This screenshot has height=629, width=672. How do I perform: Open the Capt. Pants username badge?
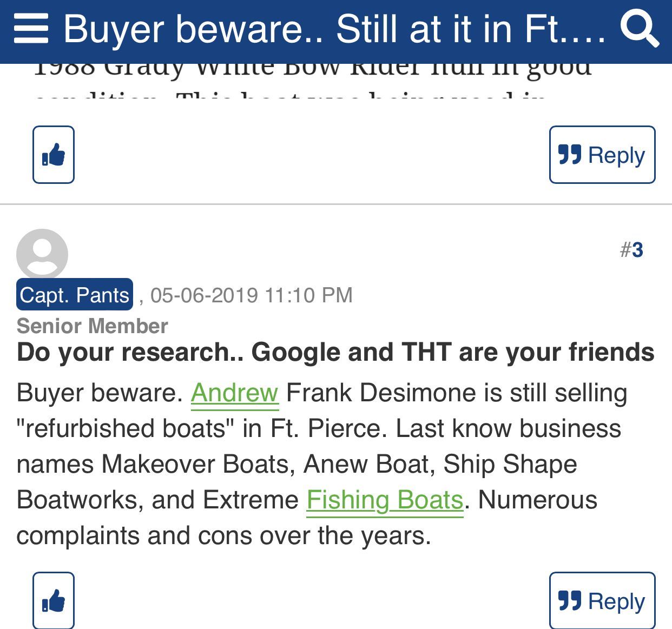75,295
